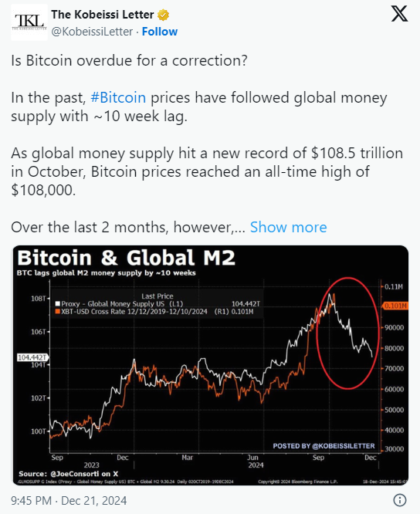Open the @KobeissiLetter handle
This screenshot has height=514, width=420.
[x=92, y=32]
